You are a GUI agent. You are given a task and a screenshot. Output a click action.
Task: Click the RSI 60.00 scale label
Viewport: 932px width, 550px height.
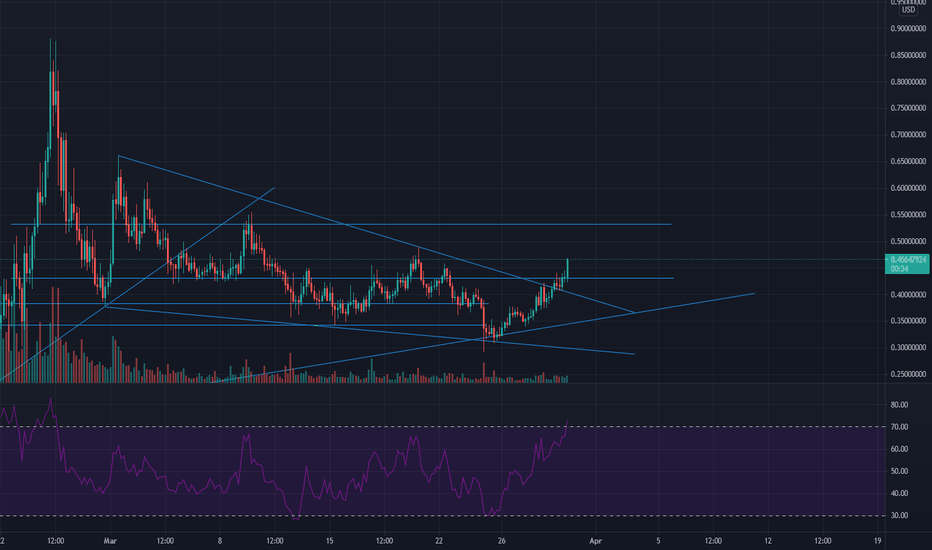pyautogui.click(x=899, y=449)
